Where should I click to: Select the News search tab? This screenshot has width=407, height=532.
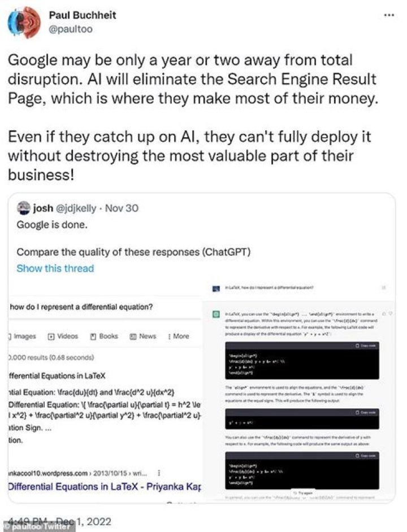[143, 336]
